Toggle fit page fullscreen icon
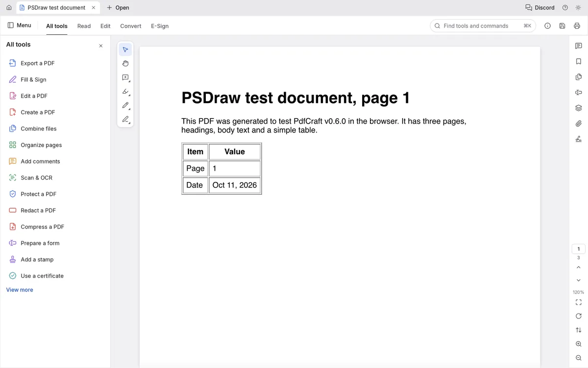This screenshot has height=368, width=588. [x=579, y=302]
